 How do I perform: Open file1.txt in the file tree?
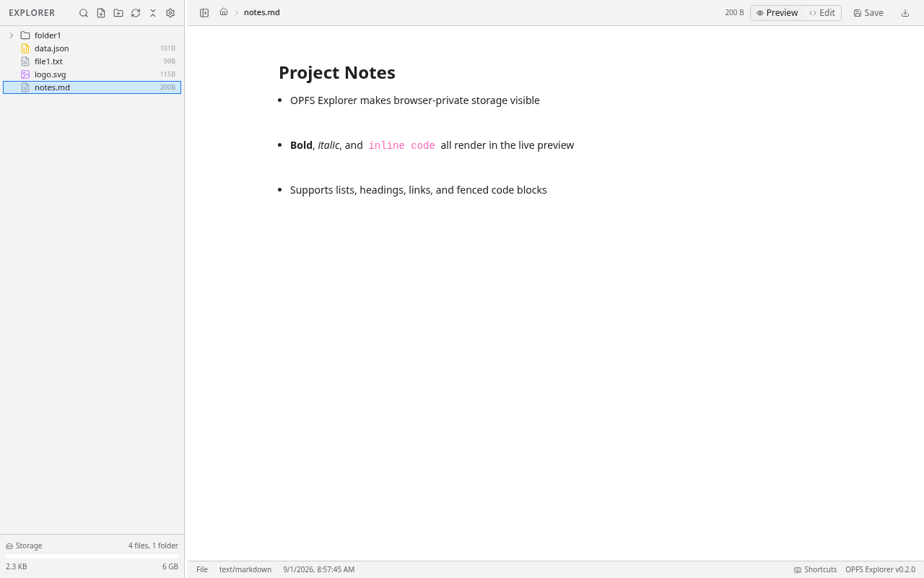pyautogui.click(x=92, y=61)
